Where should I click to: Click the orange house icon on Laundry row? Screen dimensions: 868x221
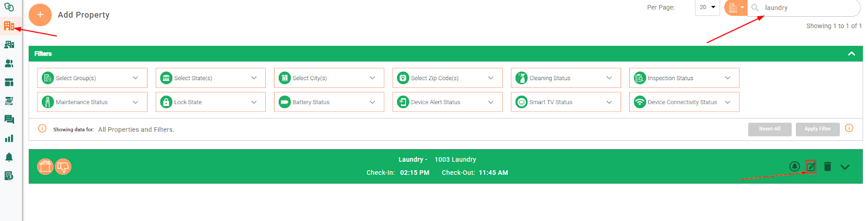pyautogui.click(x=46, y=167)
